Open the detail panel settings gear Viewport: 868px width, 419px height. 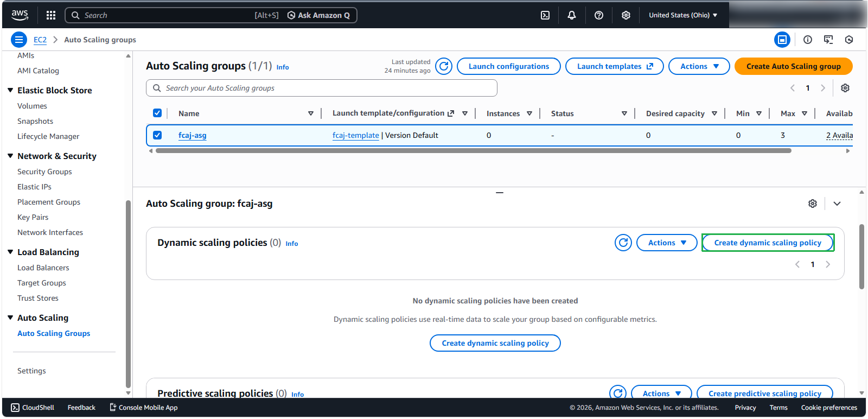tap(813, 204)
